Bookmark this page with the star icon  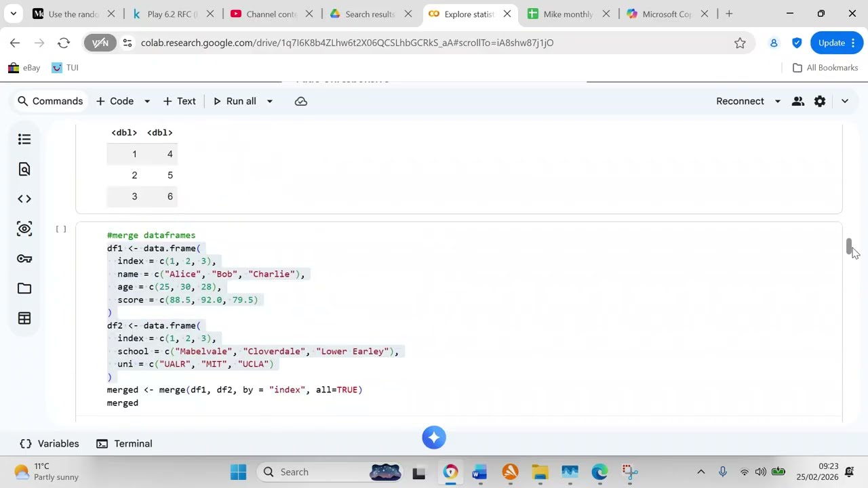[x=740, y=43]
